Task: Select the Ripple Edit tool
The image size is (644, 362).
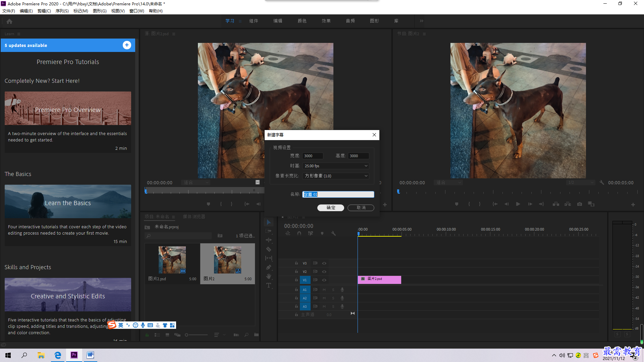Action: (x=269, y=240)
